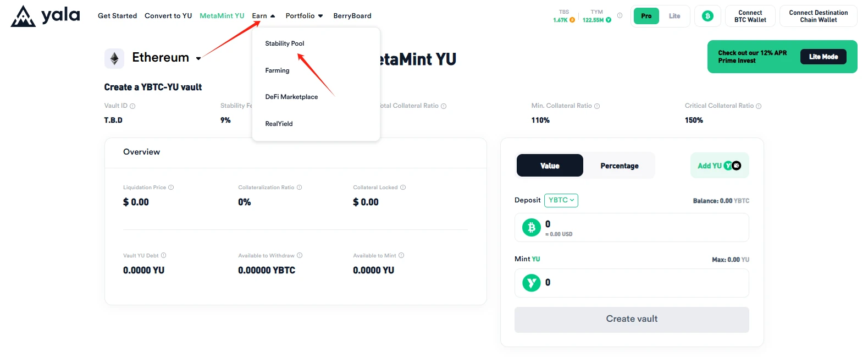Open the Portfolio dropdown menu

coord(304,16)
